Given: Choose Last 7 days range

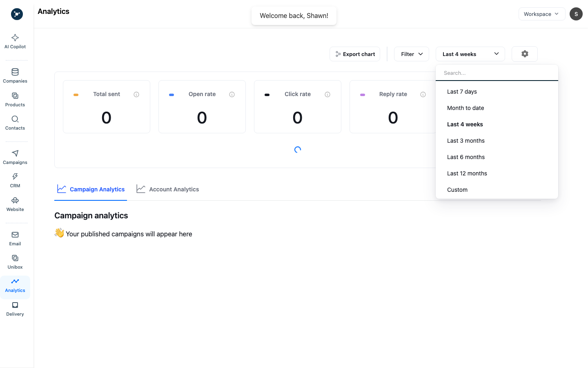Looking at the screenshot, I should coord(497,92).
